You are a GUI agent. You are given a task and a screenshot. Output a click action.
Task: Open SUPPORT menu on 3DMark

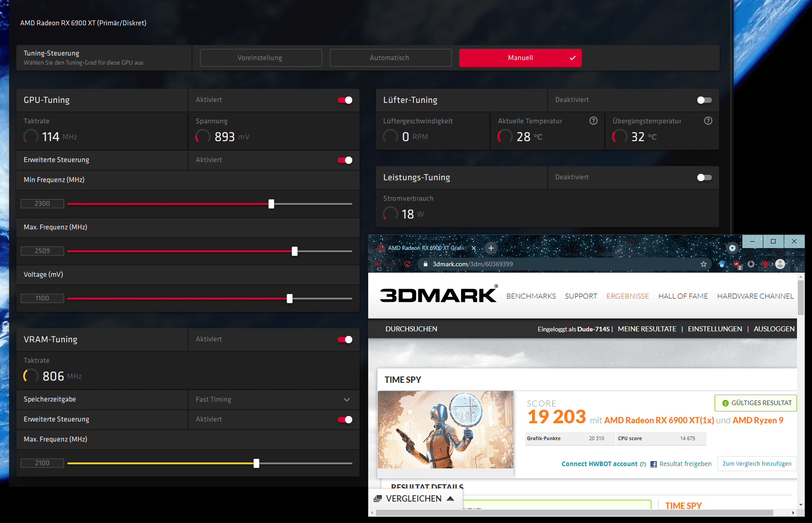tap(581, 296)
